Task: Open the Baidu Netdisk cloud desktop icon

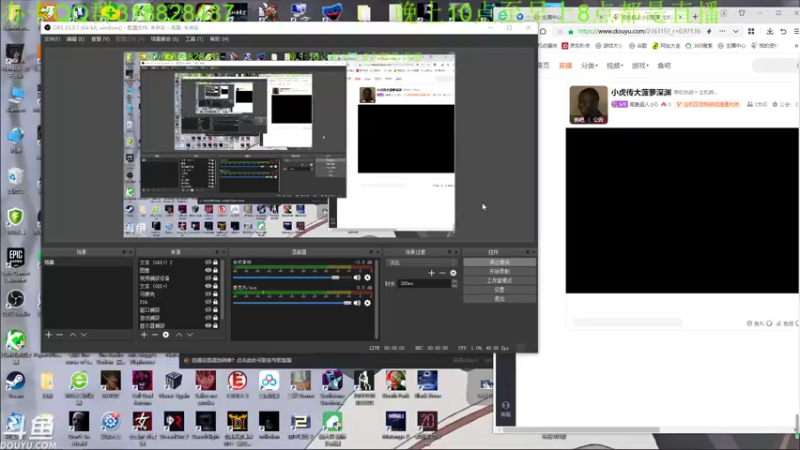Action: point(269,385)
